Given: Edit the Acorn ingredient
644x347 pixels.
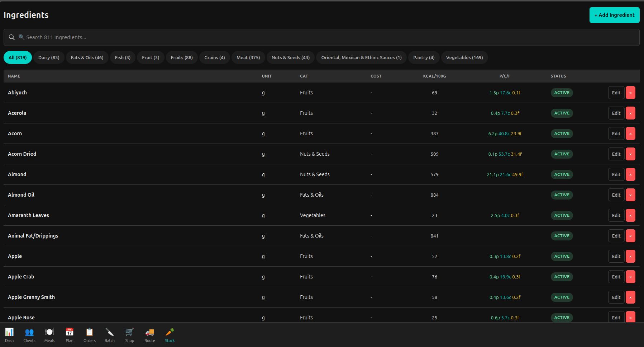Looking at the screenshot, I should coord(616,133).
